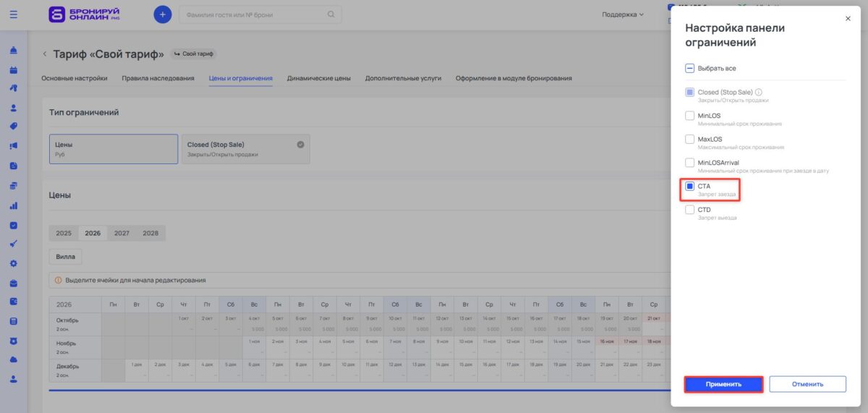Viewport: 868px width, 413px height.
Task: Select the 2027 year tab
Action: (122, 233)
